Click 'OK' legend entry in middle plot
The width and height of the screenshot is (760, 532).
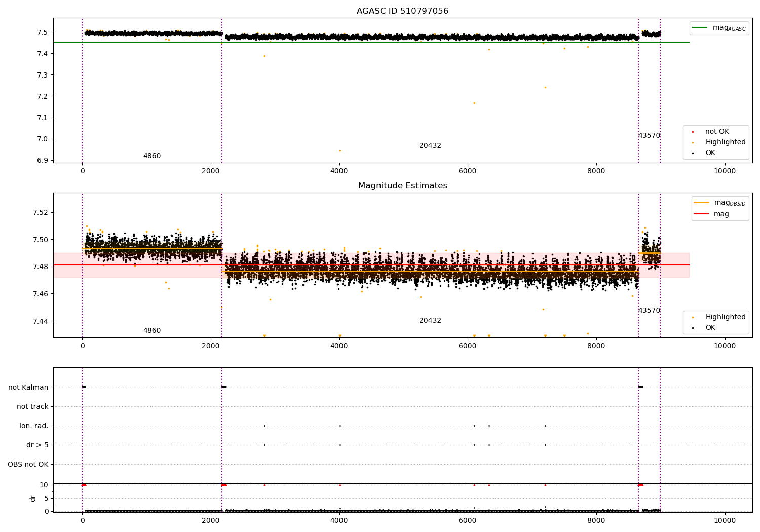point(704,328)
